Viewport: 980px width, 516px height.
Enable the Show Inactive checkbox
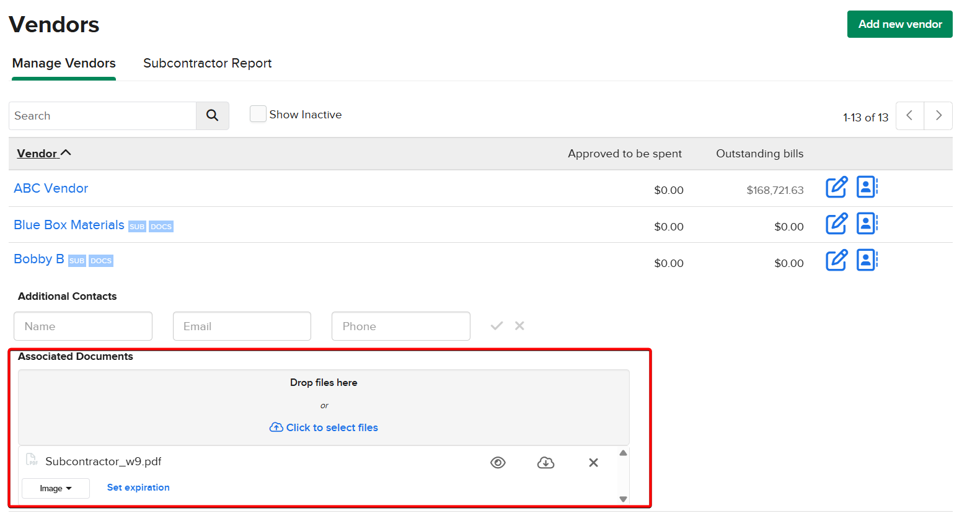[x=258, y=115]
